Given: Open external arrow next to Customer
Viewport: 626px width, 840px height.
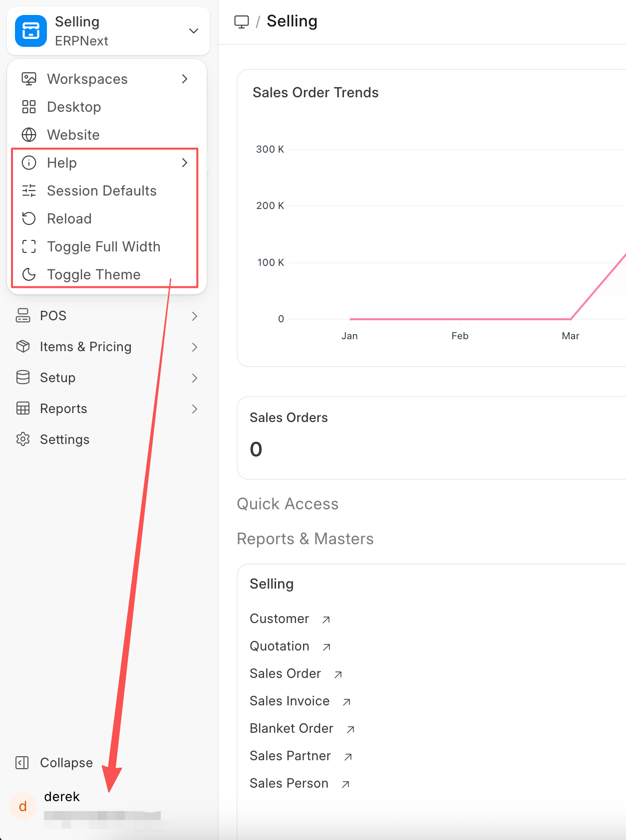Looking at the screenshot, I should [326, 620].
